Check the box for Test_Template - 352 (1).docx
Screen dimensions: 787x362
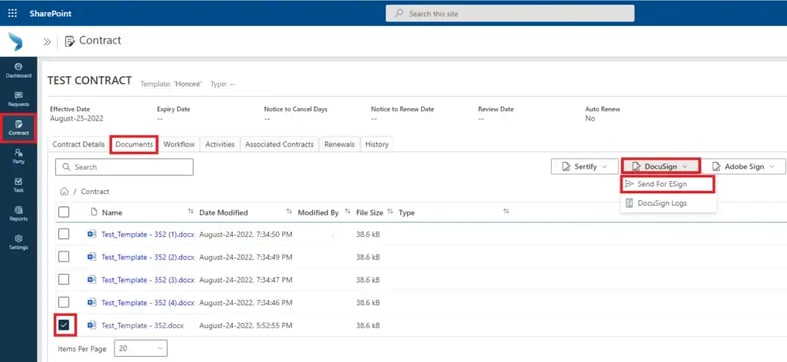[64, 234]
